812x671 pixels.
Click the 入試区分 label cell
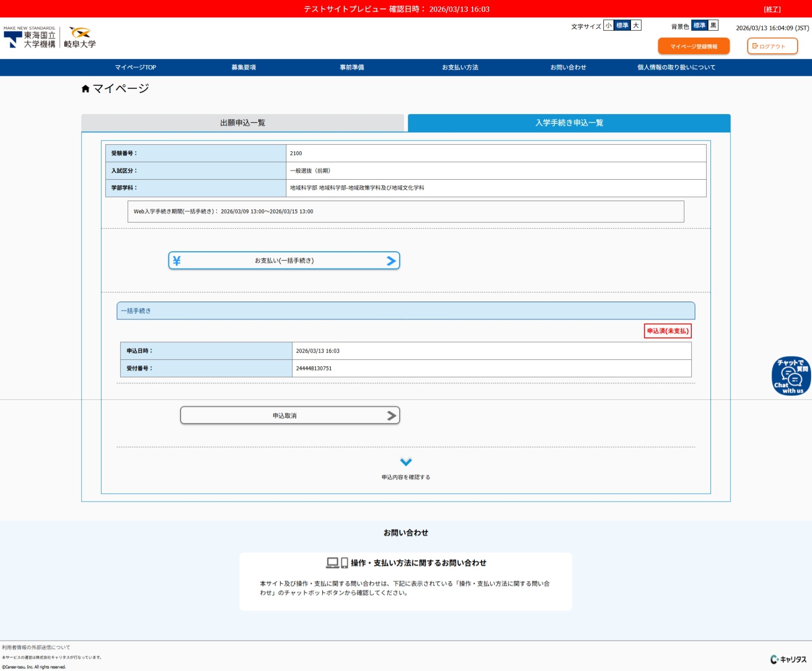tap(196, 171)
